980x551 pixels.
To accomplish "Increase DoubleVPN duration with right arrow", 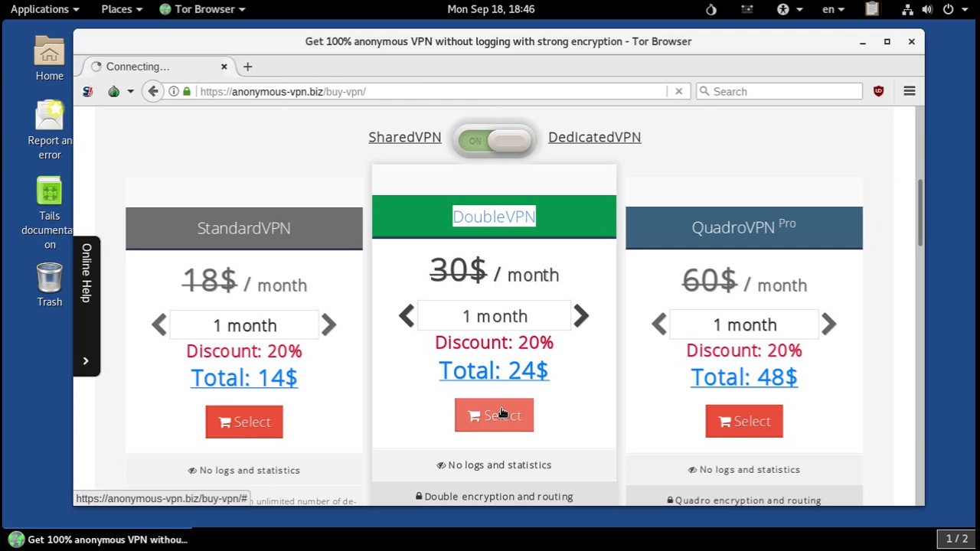I will click(581, 315).
